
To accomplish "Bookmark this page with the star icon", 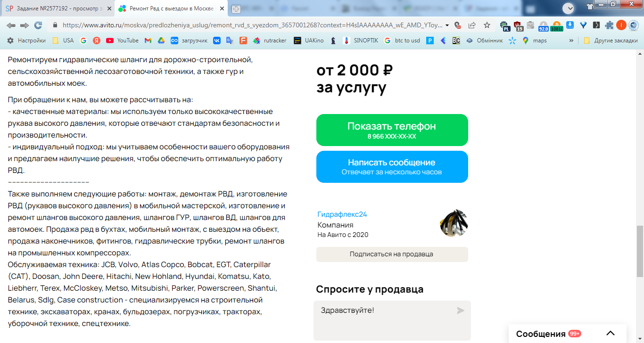I will click(487, 25).
